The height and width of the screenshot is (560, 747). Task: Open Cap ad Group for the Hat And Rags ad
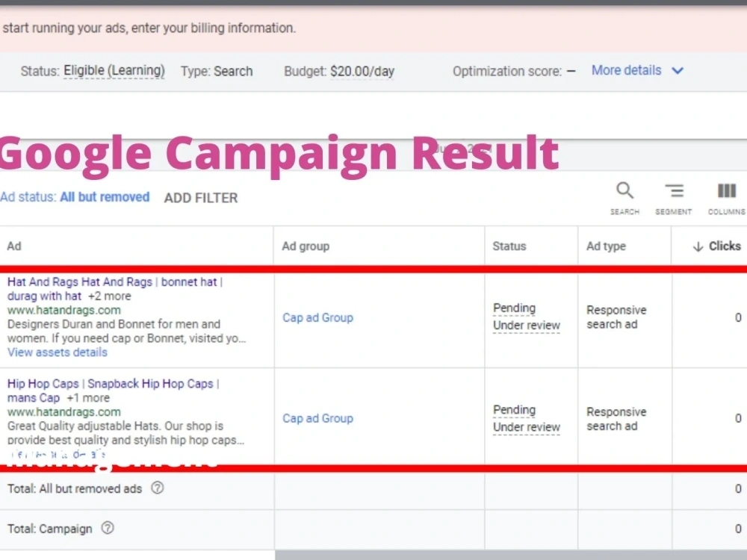point(317,317)
